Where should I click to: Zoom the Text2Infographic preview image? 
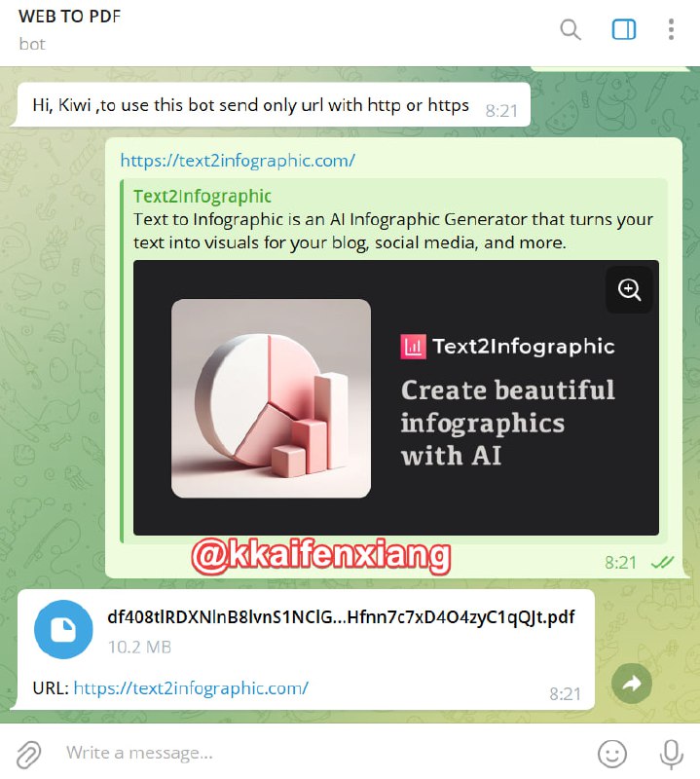629,289
